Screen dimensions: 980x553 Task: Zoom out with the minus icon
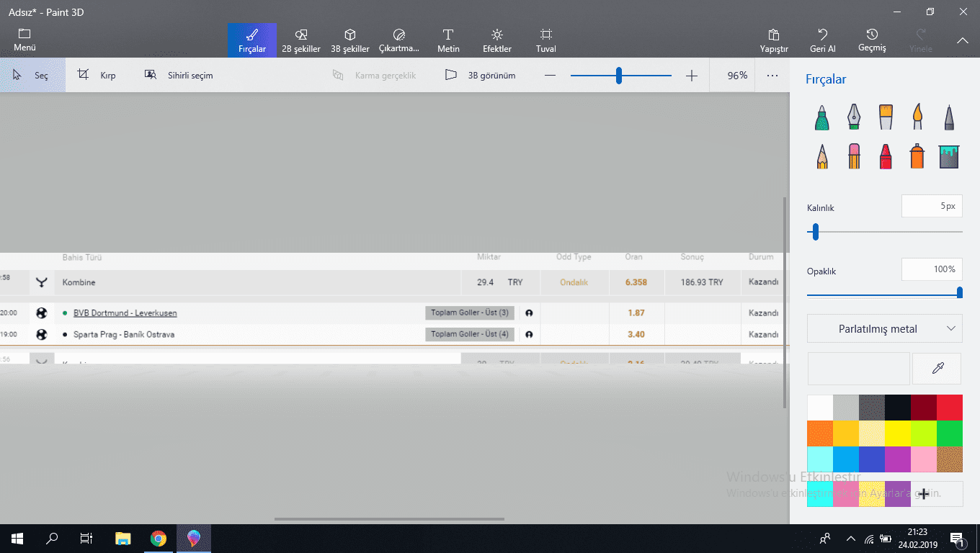[x=551, y=75]
